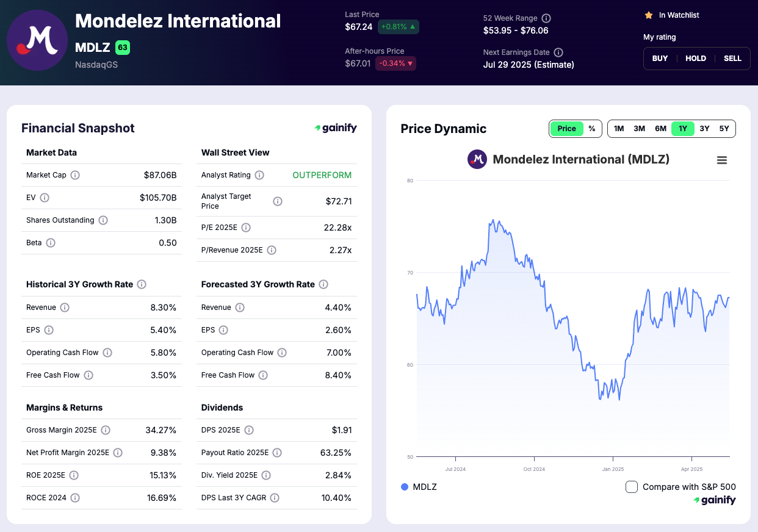Click info icon beside Historical 3Y Growth Rate
The image size is (758, 532).
[x=142, y=284]
